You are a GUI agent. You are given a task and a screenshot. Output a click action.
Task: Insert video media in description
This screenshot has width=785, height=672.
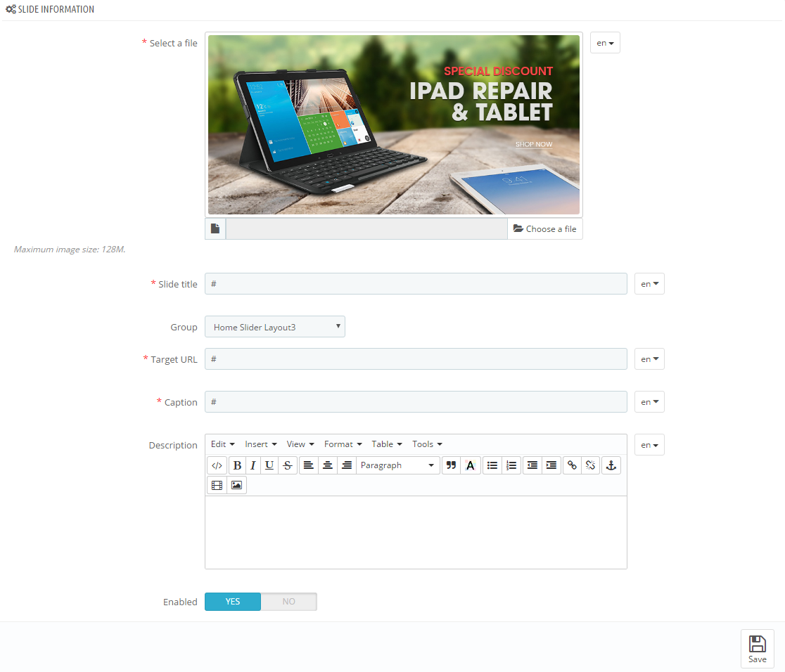point(217,485)
